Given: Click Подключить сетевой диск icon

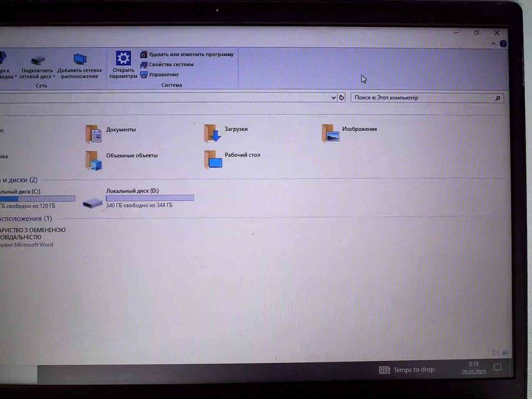Looking at the screenshot, I should (37, 61).
